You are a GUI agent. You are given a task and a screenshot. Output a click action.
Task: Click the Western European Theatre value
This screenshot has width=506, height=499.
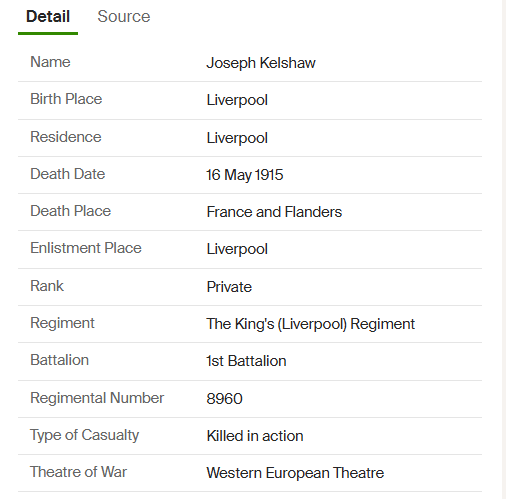pos(295,473)
